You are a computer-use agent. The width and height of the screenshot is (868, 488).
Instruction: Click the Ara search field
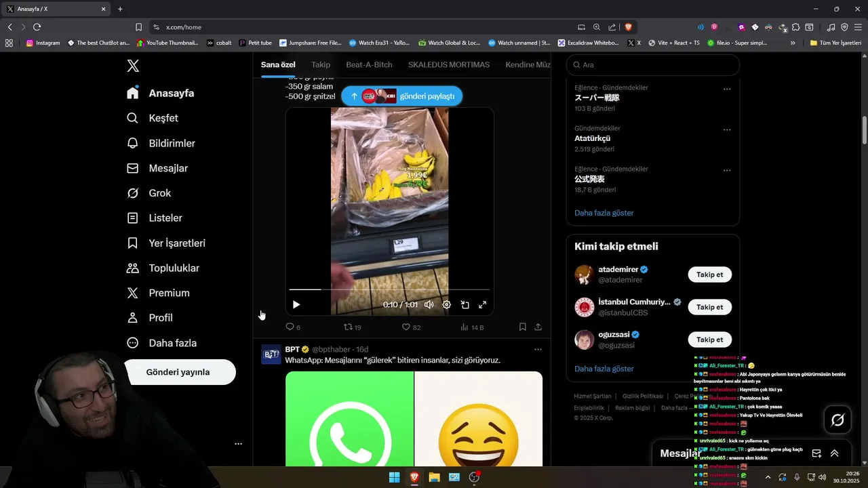click(x=653, y=65)
